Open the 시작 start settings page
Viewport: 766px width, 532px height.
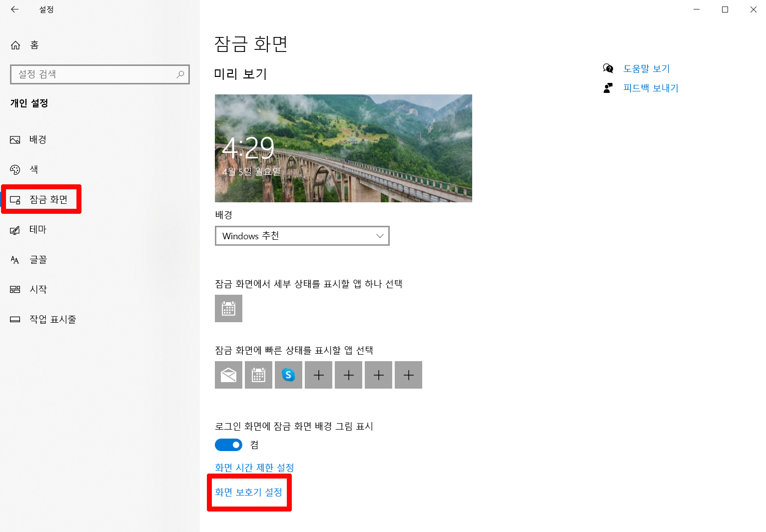(38, 290)
